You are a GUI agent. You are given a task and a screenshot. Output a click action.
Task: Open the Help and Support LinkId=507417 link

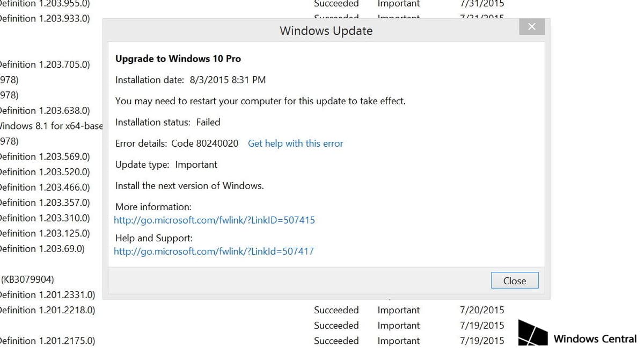pos(214,251)
